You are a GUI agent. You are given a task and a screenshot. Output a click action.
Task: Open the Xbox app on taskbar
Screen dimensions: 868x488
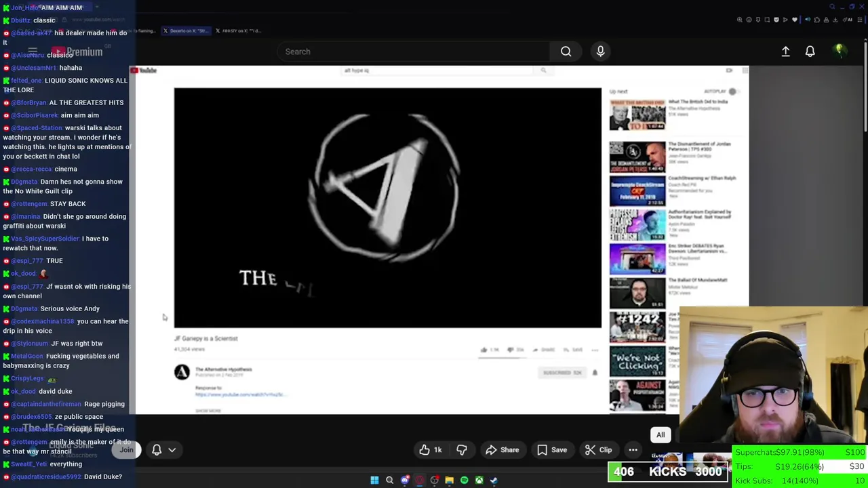[x=479, y=481]
